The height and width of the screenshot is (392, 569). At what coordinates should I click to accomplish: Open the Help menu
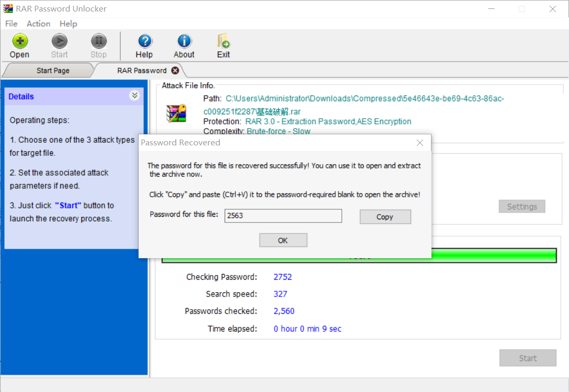tap(68, 24)
